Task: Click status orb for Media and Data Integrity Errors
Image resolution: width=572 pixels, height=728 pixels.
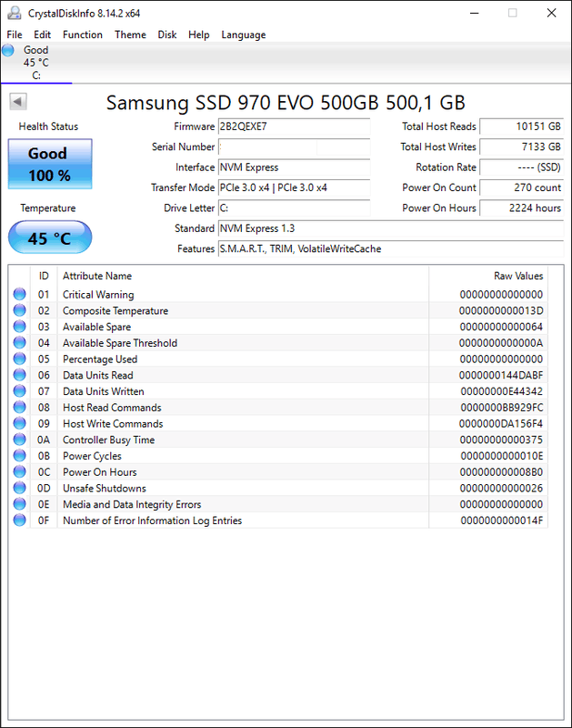Action: [19, 504]
